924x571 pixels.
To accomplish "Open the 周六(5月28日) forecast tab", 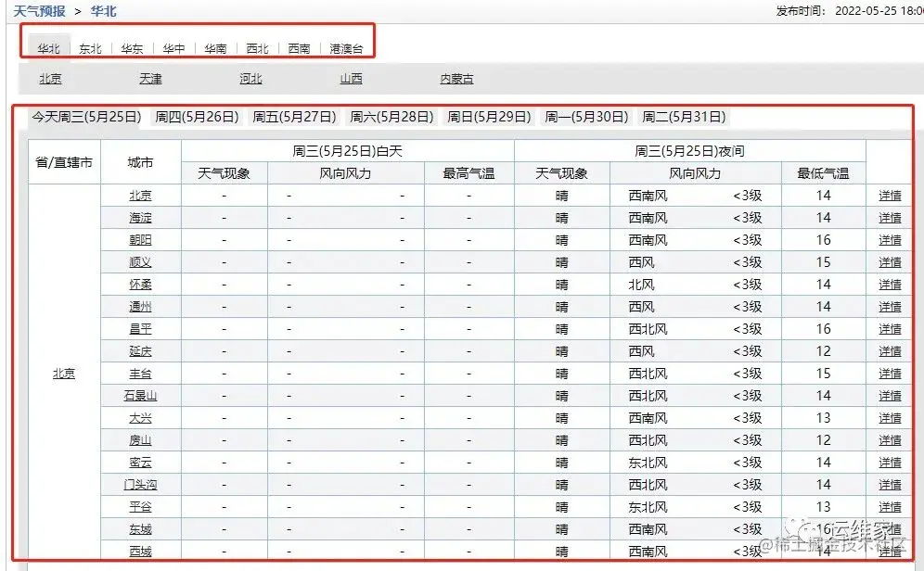I will [392, 117].
